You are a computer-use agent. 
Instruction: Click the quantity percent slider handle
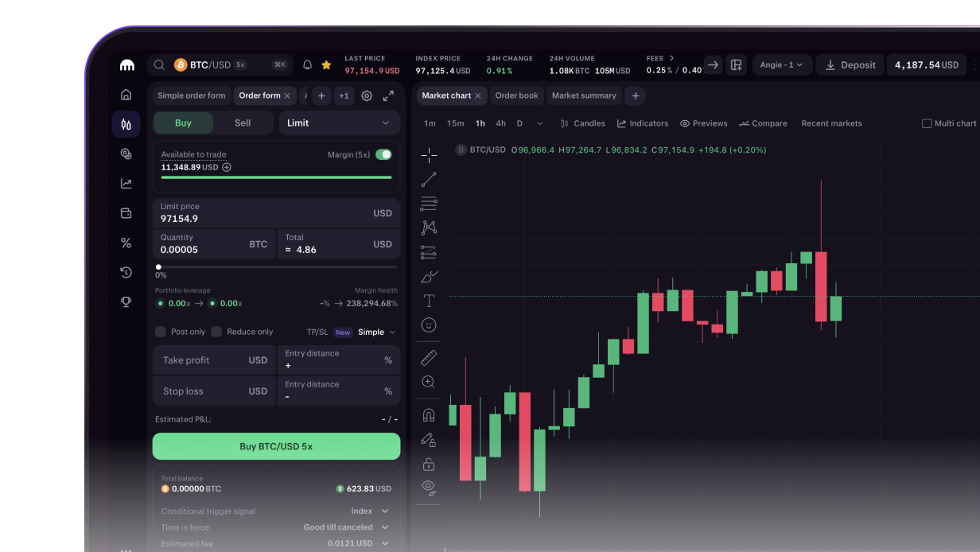(x=158, y=267)
